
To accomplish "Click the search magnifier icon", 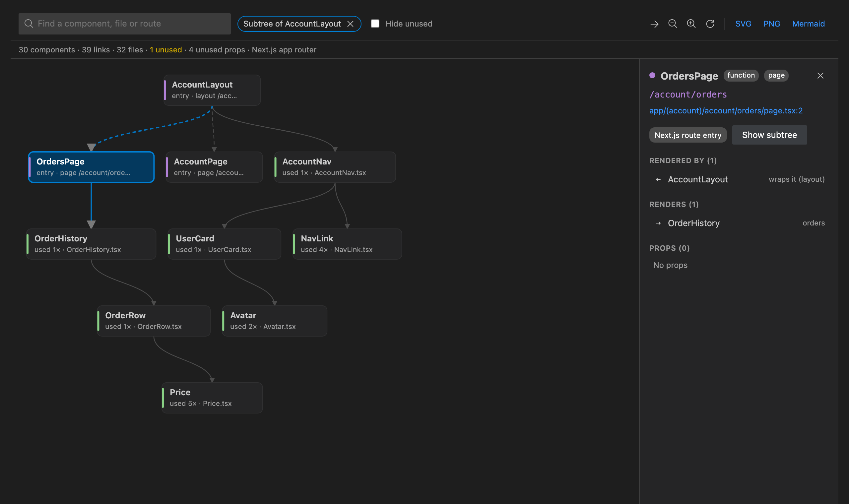I will click(x=29, y=24).
